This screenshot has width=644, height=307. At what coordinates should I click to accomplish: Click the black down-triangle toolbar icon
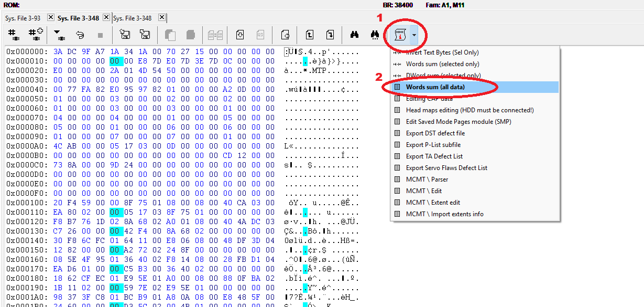[58, 35]
